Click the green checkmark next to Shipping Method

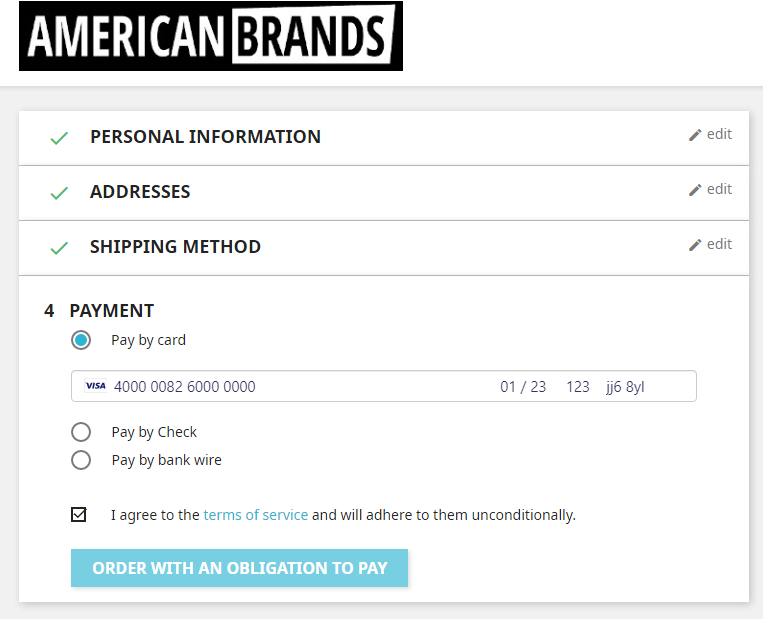pos(59,248)
